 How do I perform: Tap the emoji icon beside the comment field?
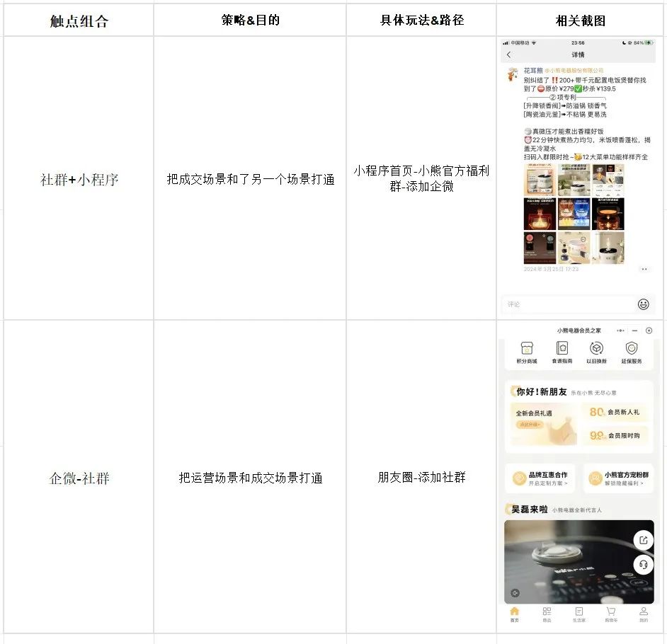[x=642, y=303]
